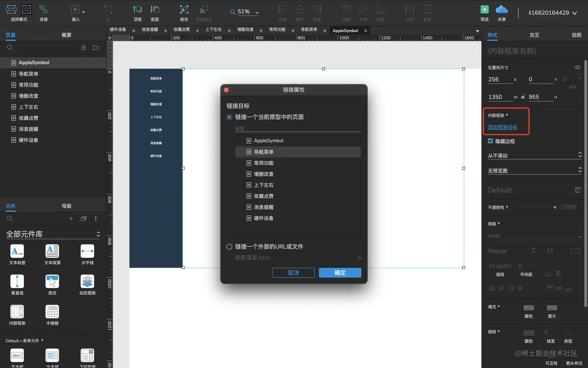
Task: Toggle the 隐藏边框 checkbox
Action: (x=490, y=141)
